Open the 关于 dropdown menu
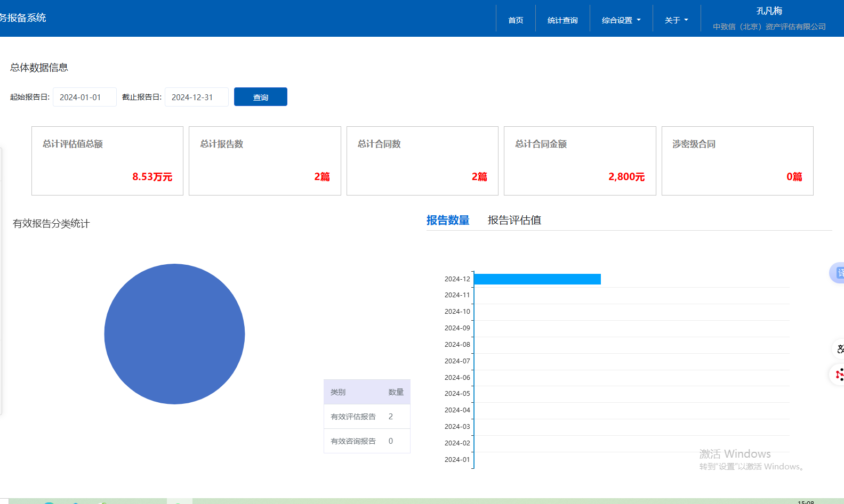Image resolution: width=844 pixels, height=504 pixels. 676,20
